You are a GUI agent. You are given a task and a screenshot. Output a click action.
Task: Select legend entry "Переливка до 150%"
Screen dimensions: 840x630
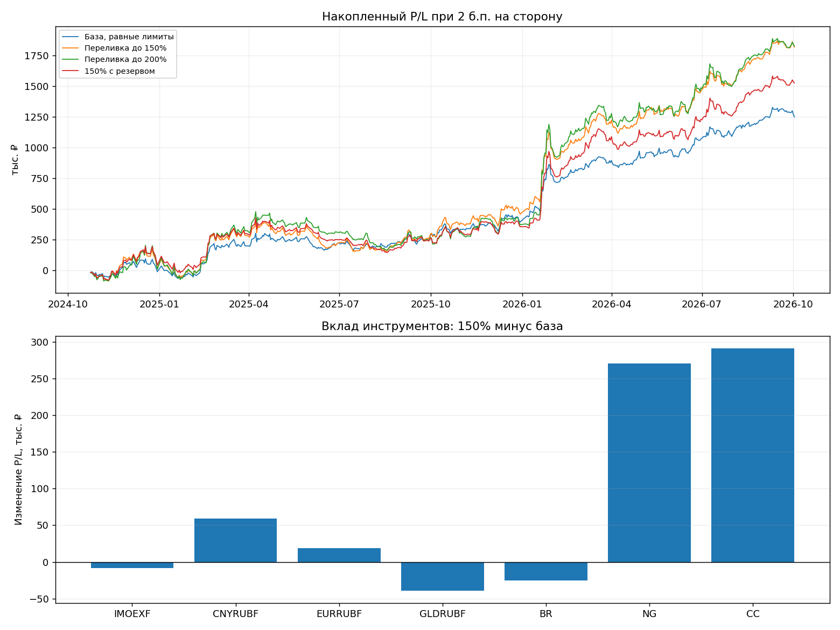(x=125, y=48)
